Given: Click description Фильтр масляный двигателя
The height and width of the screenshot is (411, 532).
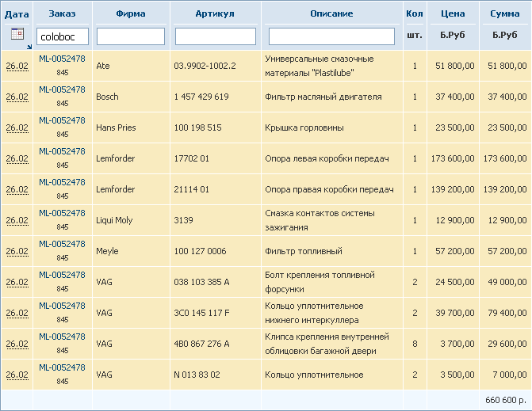Looking at the screenshot, I should tap(323, 97).
